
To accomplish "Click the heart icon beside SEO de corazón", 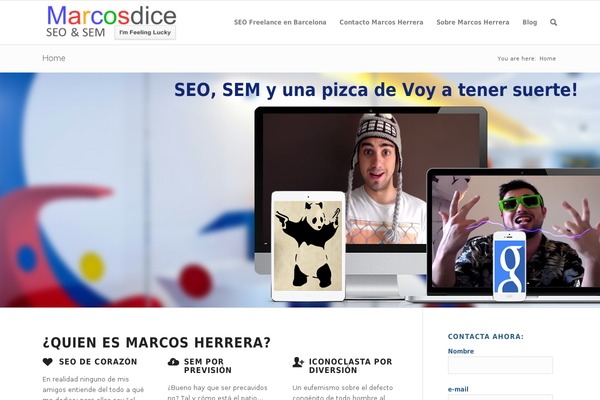I will 47,362.
